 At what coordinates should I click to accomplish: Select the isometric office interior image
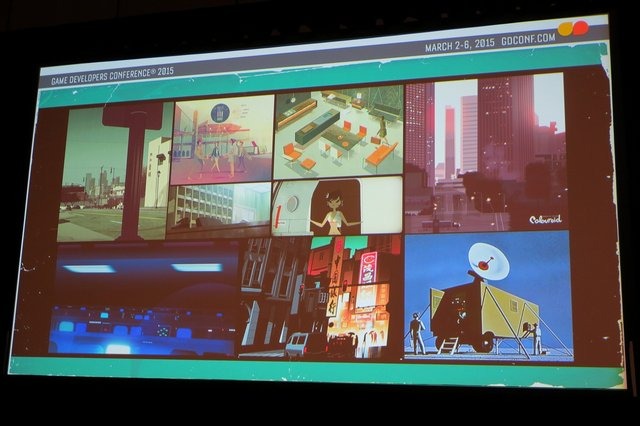(339, 131)
